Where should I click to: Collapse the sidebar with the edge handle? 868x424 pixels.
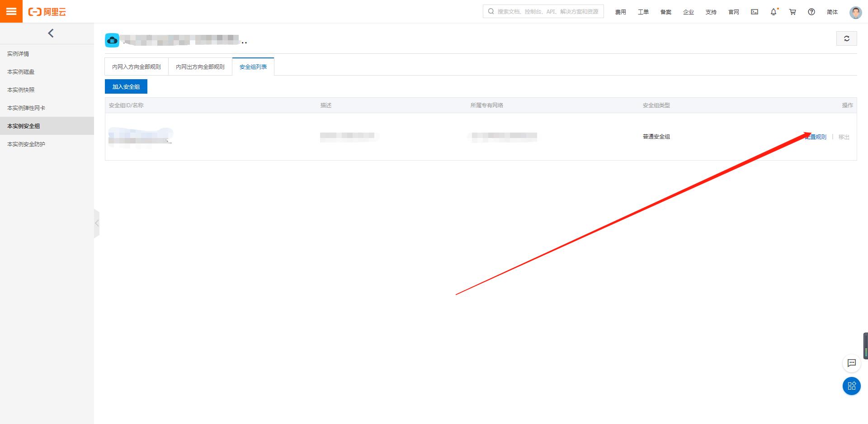point(96,223)
